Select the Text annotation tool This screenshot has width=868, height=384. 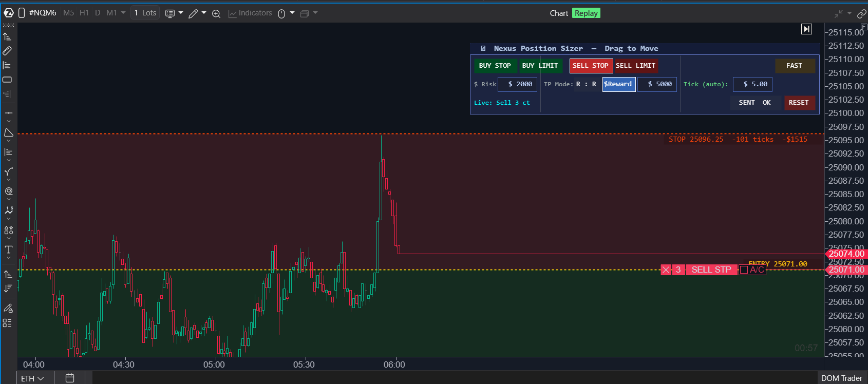click(8, 249)
